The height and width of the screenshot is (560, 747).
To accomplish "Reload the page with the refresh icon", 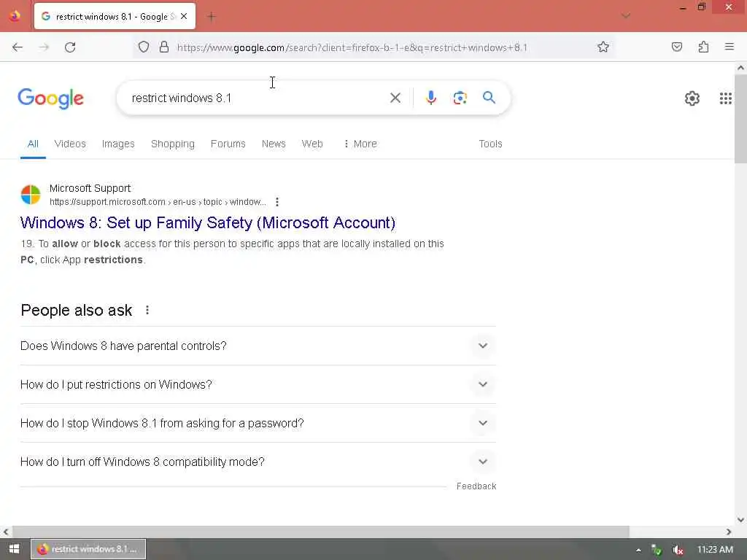I will click(70, 47).
